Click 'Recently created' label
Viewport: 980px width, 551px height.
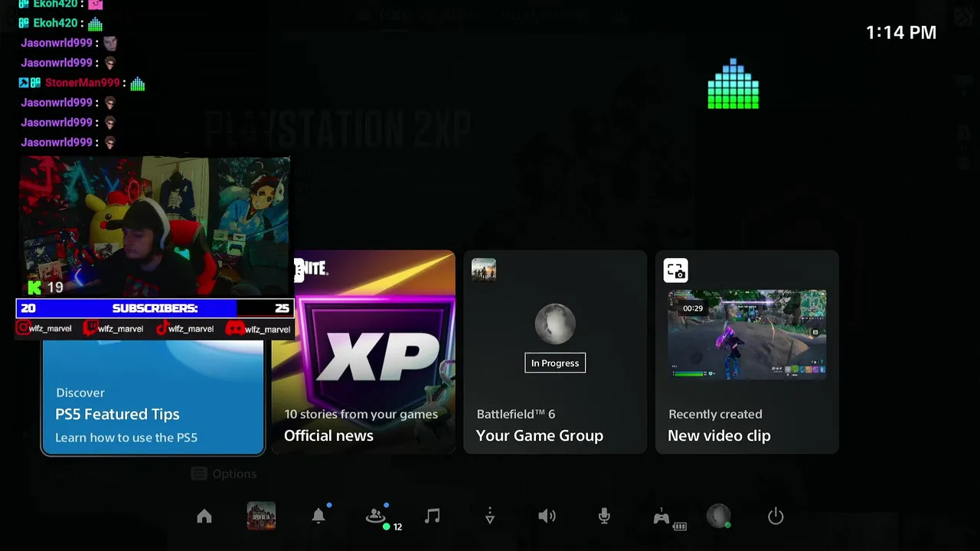(715, 414)
